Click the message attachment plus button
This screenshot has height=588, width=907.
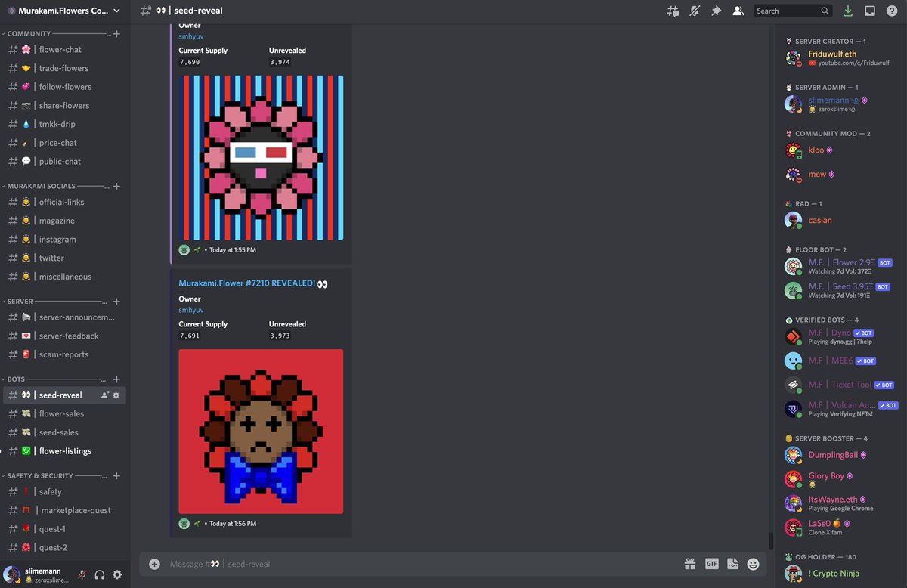[x=154, y=564]
